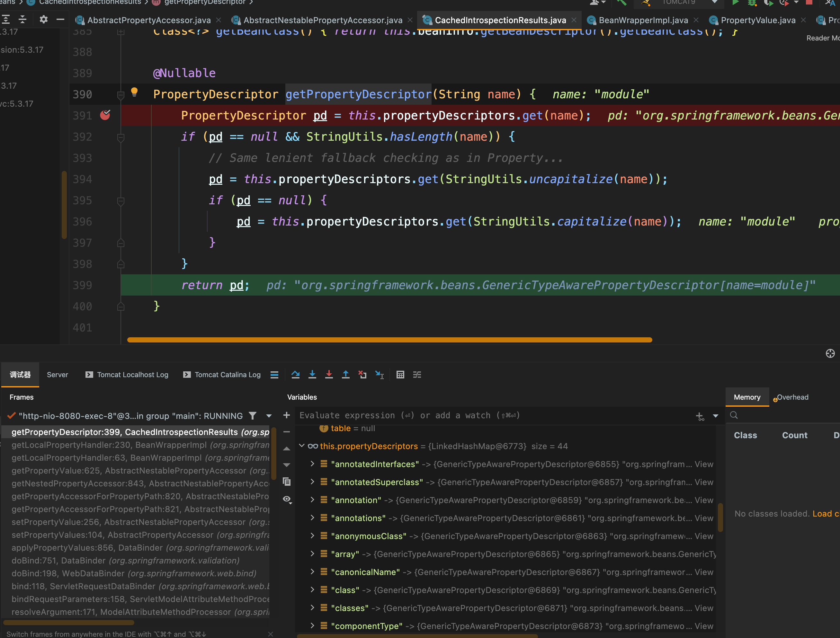Expand the "annotation" entry

[x=312, y=500]
